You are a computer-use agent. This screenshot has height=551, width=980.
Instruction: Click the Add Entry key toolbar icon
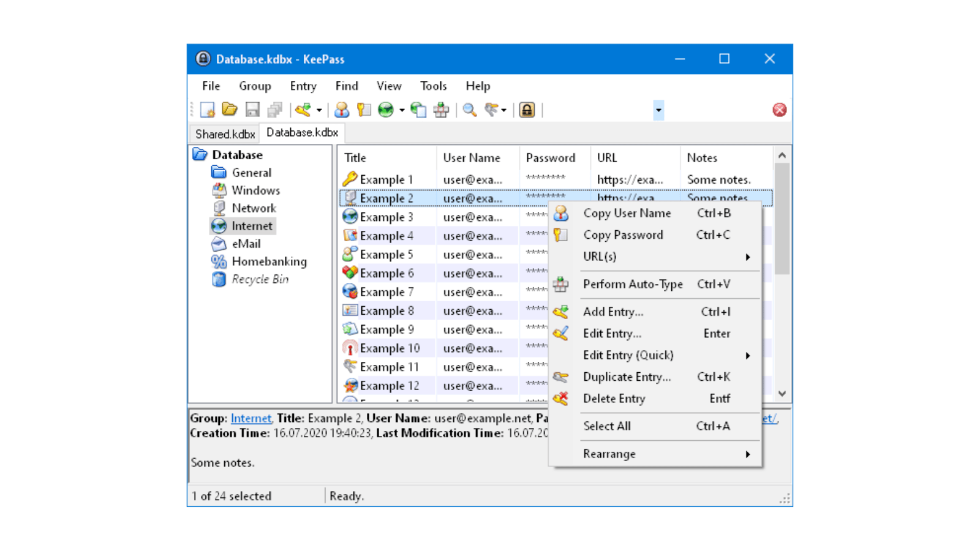tap(303, 110)
